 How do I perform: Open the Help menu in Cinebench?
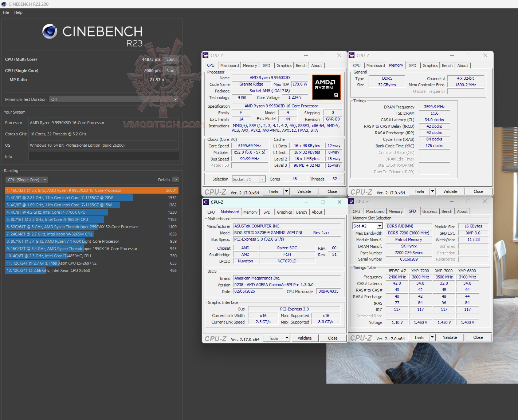pos(18,12)
